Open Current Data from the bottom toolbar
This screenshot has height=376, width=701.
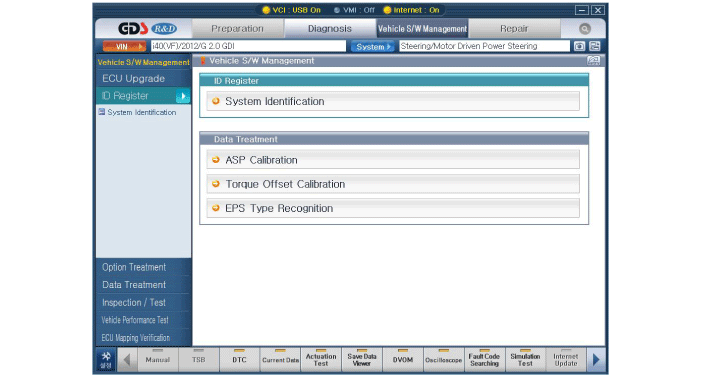280,359
